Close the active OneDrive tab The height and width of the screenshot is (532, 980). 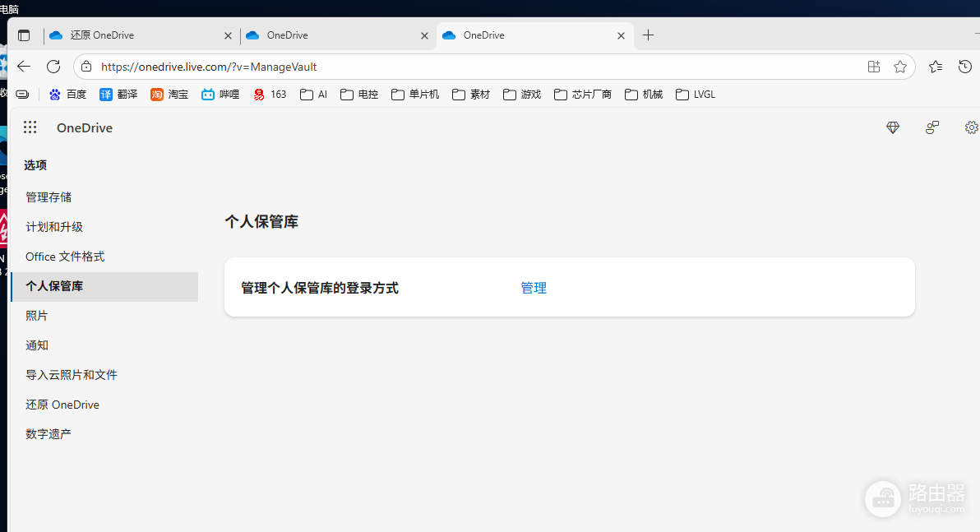[x=621, y=35]
